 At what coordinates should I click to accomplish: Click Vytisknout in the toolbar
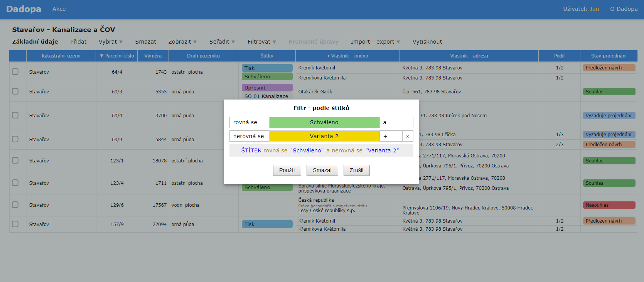coord(427,42)
